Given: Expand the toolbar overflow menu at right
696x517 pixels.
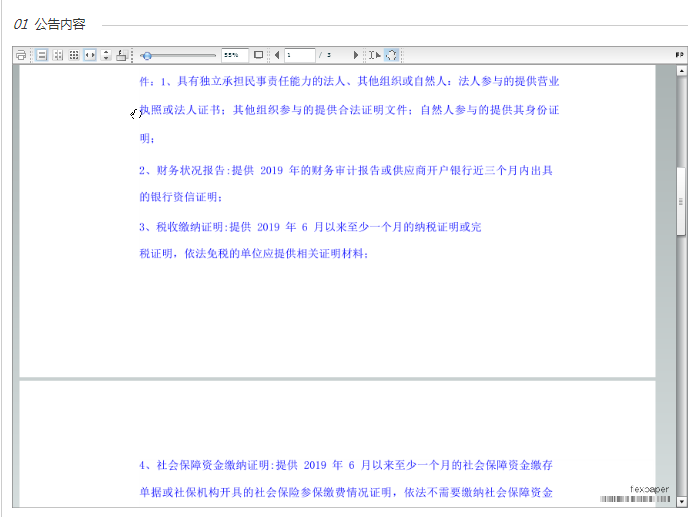Looking at the screenshot, I should coord(680,55).
